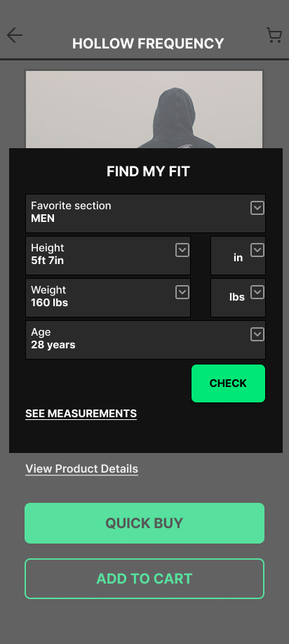Open the View Product Details link
Screen dimensions: 289x644
(81, 469)
